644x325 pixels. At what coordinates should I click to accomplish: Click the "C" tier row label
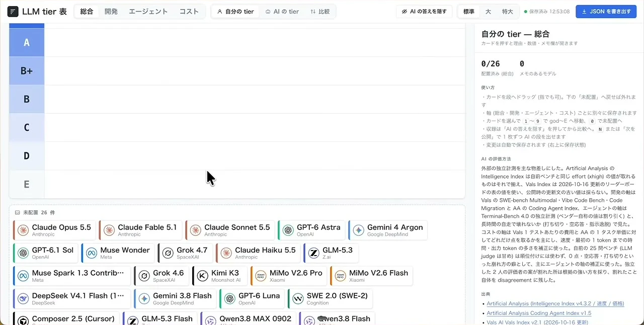[27, 128]
